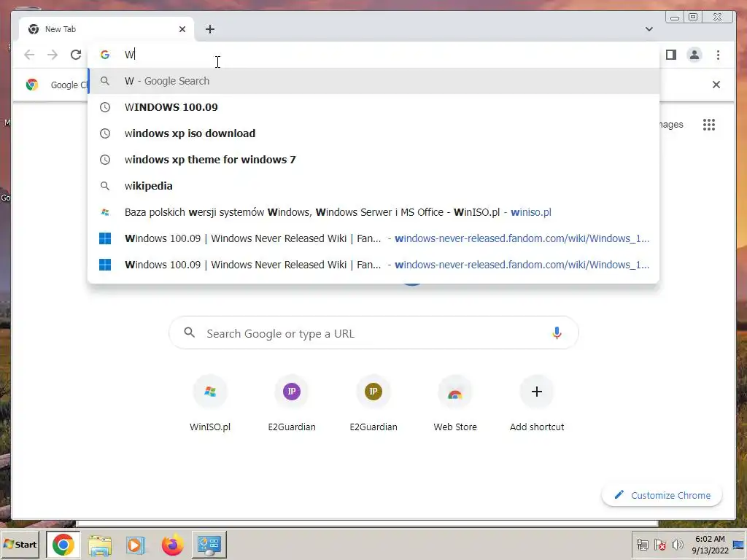This screenshot has height=560, width=747.
Task: Open the Google apps grid
Action: [x=709, y=125]
